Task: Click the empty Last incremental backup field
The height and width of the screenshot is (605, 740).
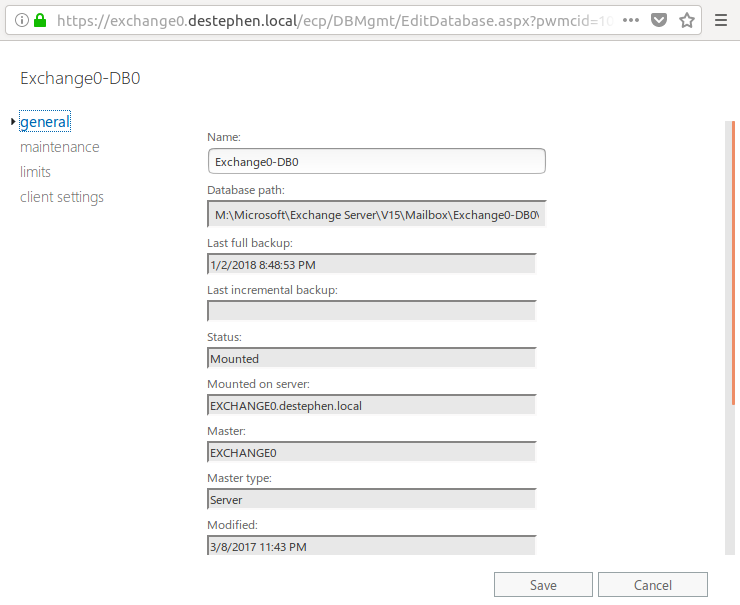Action: pyautogui.click(x=371, y=311)
